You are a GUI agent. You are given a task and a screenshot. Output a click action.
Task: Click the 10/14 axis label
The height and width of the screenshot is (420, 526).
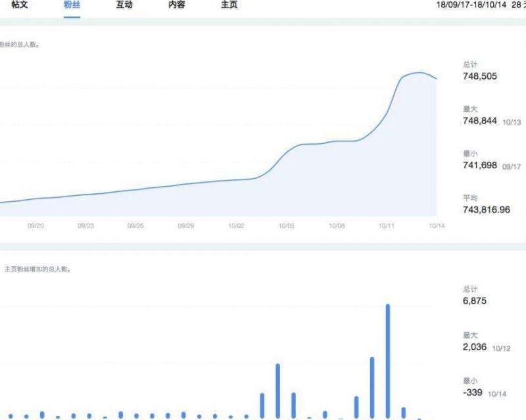click(x=437, y=225)
